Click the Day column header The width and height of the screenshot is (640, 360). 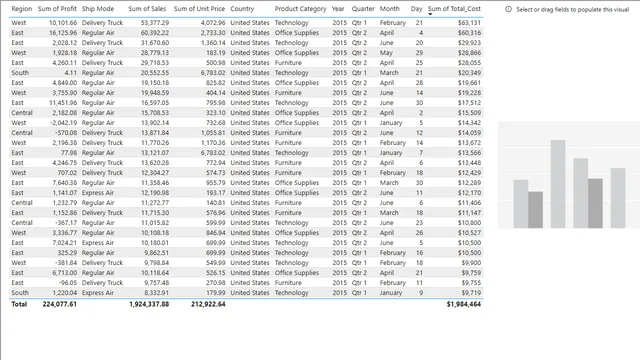click(x=416, y=9)
